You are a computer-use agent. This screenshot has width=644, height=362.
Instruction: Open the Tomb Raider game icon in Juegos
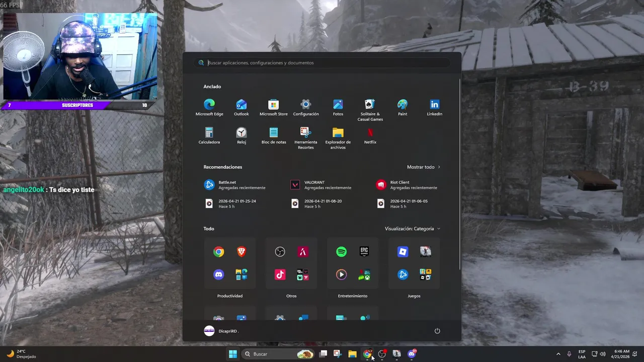pos(426,251)
